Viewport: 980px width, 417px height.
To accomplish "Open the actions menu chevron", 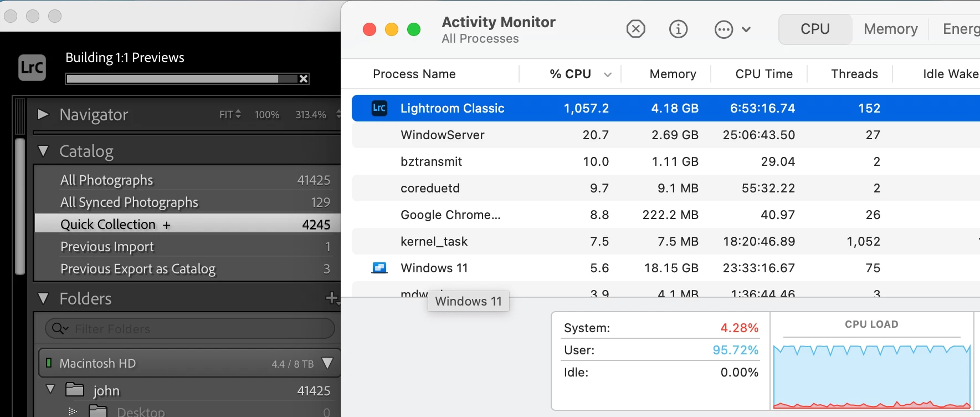I will (x=746, y=29).
